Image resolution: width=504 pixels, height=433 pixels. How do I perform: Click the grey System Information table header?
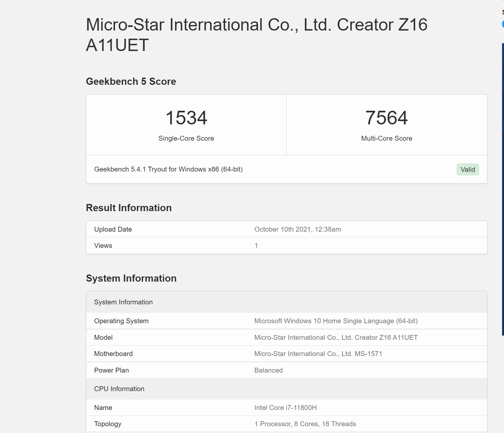[287, 302]
